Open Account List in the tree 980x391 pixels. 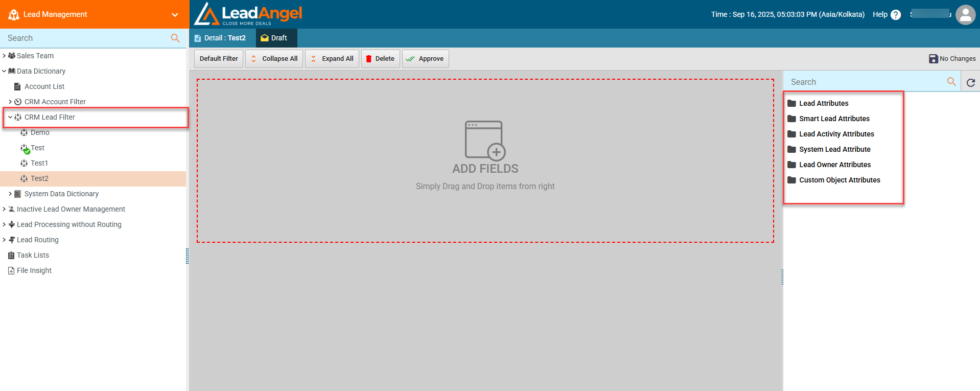44,86
